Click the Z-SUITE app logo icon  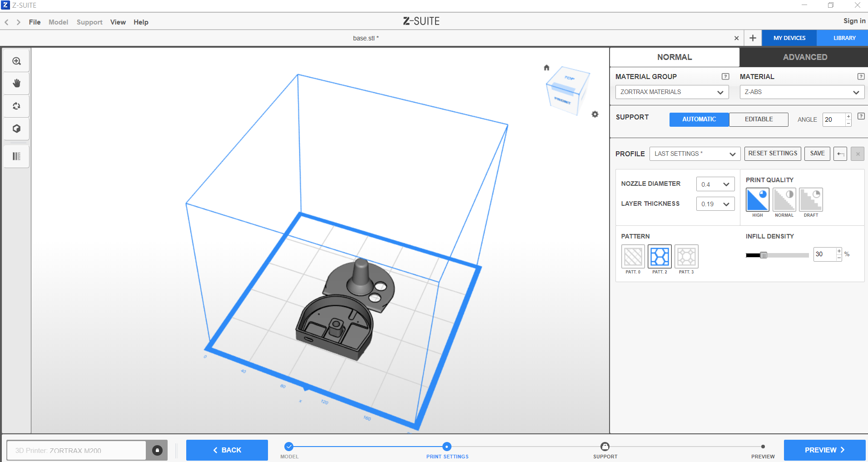(x=5, y=5)
